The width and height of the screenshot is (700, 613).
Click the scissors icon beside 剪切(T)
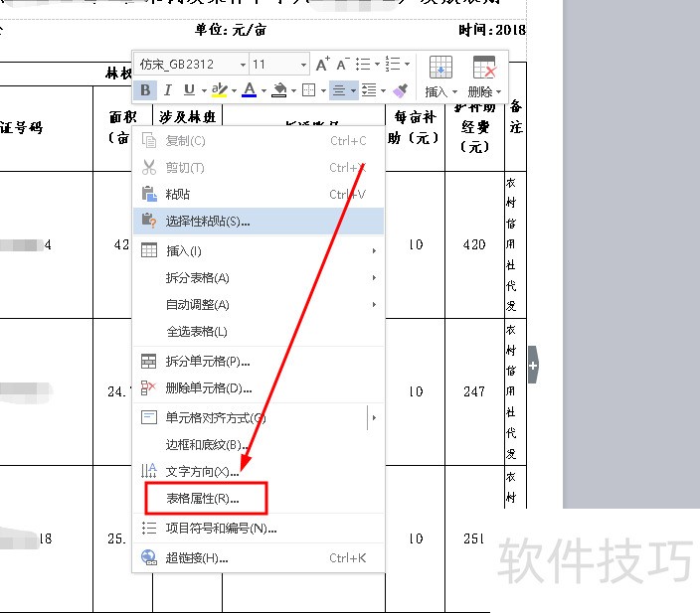click(x=149, y=167)
